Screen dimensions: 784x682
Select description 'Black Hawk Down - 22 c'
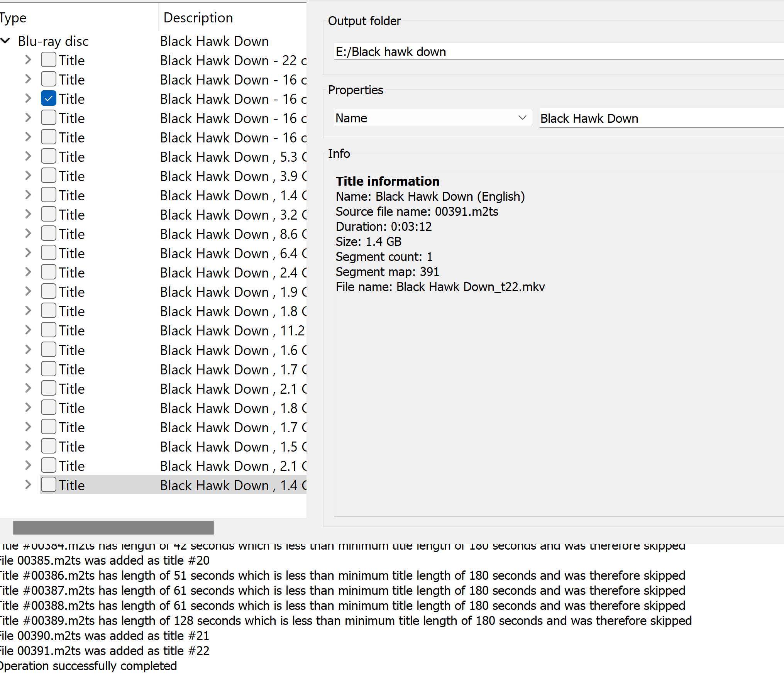[x=234, y=61]
